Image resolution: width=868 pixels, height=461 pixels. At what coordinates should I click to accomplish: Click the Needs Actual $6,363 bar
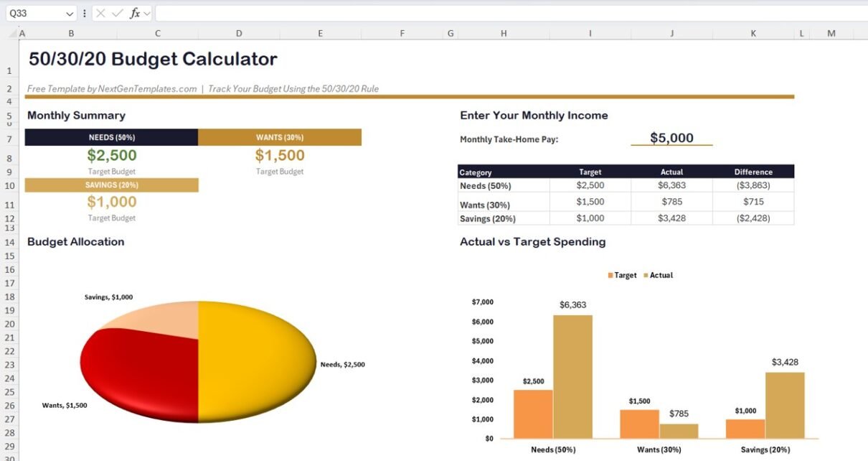click(x=572, y=377)
